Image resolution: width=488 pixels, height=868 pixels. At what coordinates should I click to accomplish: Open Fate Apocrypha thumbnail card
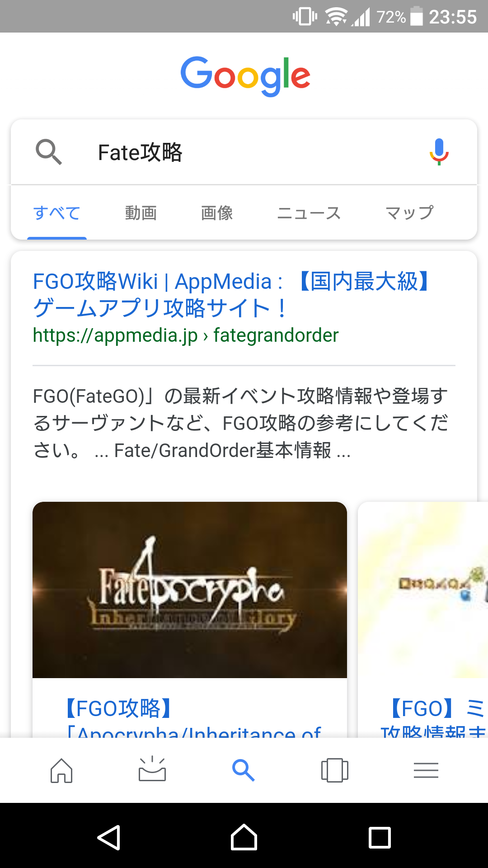pyautogui.click(x=190, y=590)
